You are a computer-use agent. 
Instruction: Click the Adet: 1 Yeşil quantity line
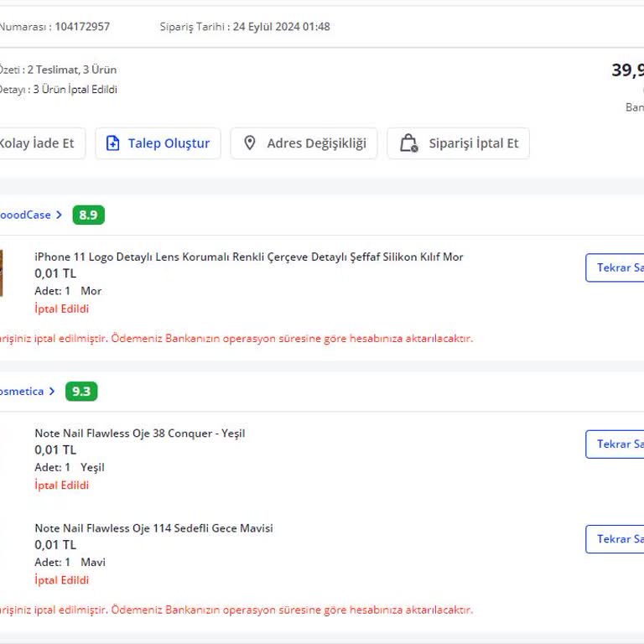[x=70, y=467]
